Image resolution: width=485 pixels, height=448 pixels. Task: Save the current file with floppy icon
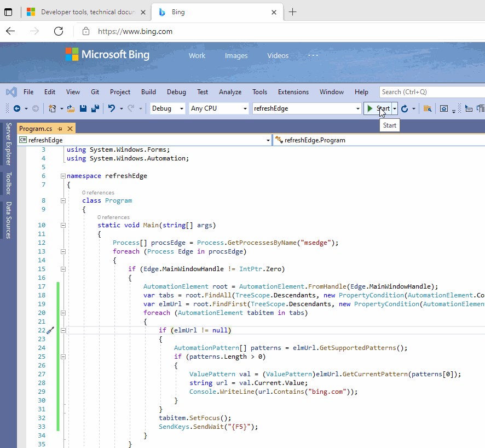point(83,108)
